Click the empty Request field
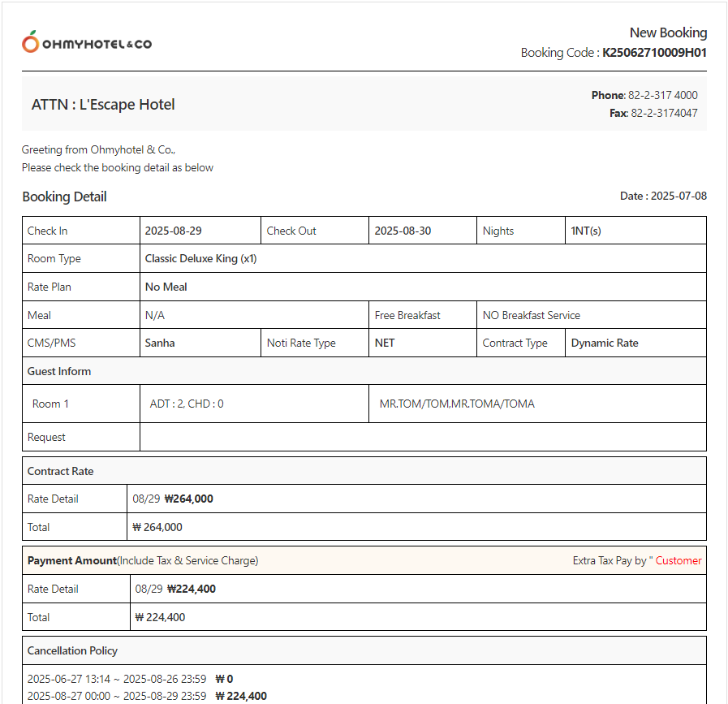Viewport: 728px width, 704px height. click(422, 437)
